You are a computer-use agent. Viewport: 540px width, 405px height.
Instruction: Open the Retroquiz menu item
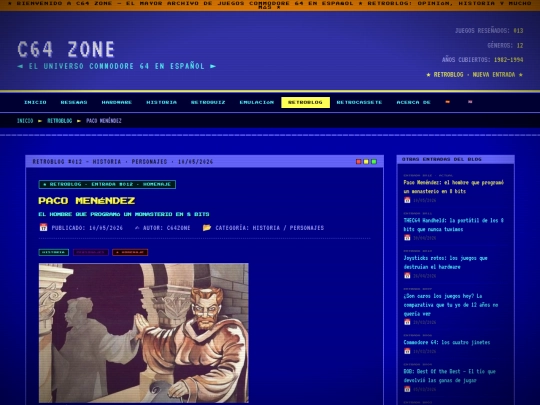point(208,102)
